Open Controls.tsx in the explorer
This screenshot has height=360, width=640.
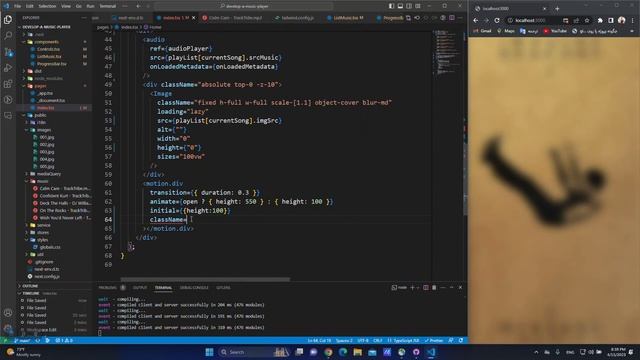click(48, 49)
